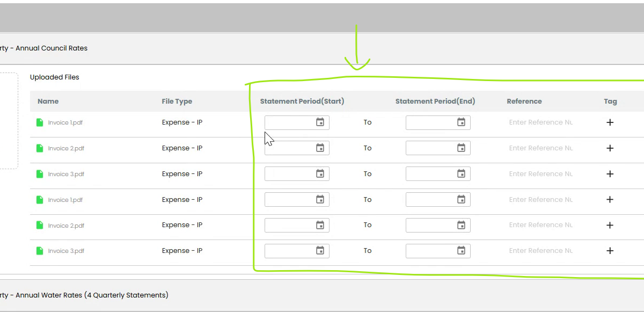Click green file icon of first Invoice 1.pdf

tap(40, 122)
